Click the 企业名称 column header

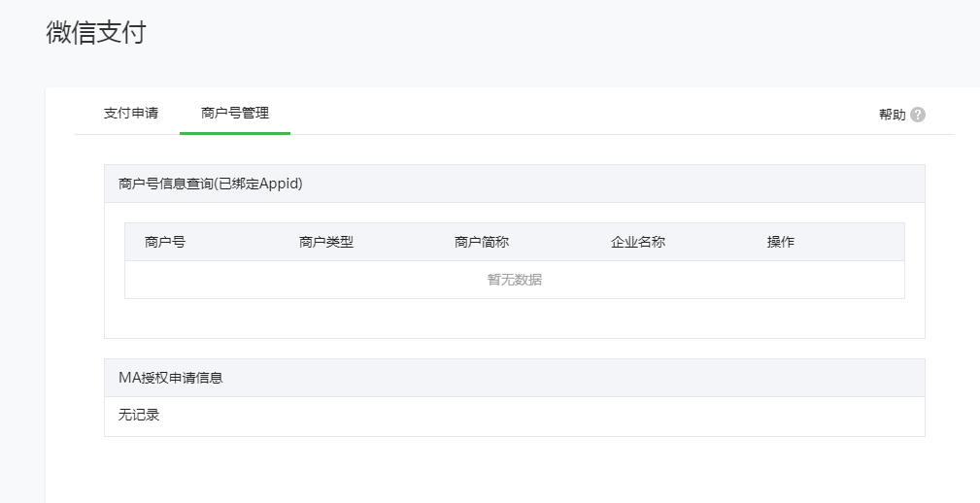pyautogui.click(x=638, y=242)
